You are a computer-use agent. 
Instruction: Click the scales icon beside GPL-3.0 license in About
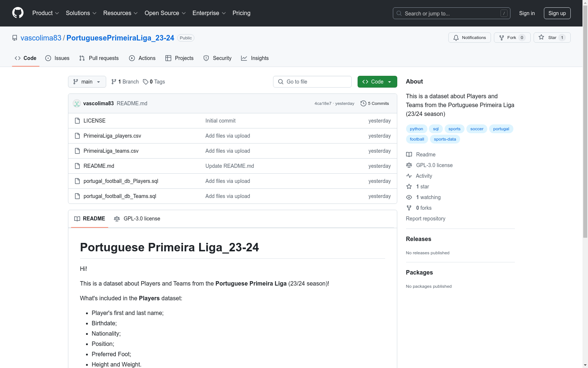pos(409,165)
